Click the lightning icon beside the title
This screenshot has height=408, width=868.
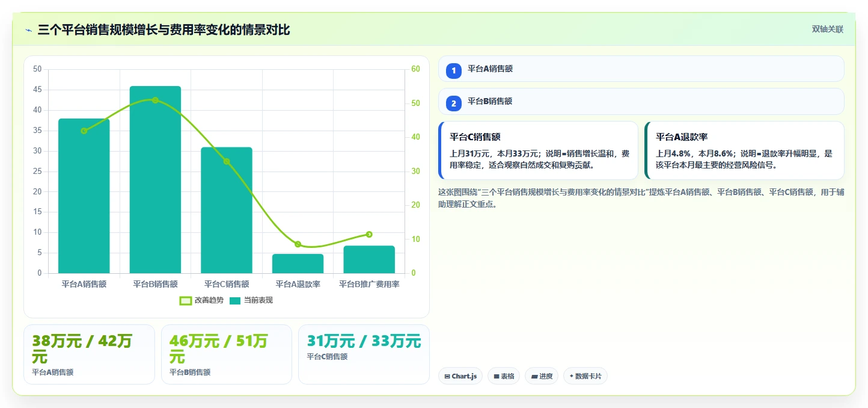point(28,29)
